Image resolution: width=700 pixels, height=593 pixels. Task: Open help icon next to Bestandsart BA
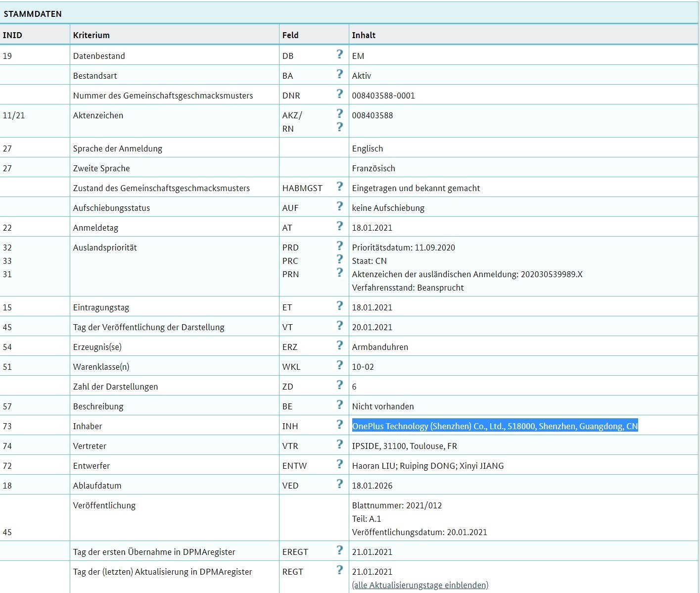click(x=339, y=74)
